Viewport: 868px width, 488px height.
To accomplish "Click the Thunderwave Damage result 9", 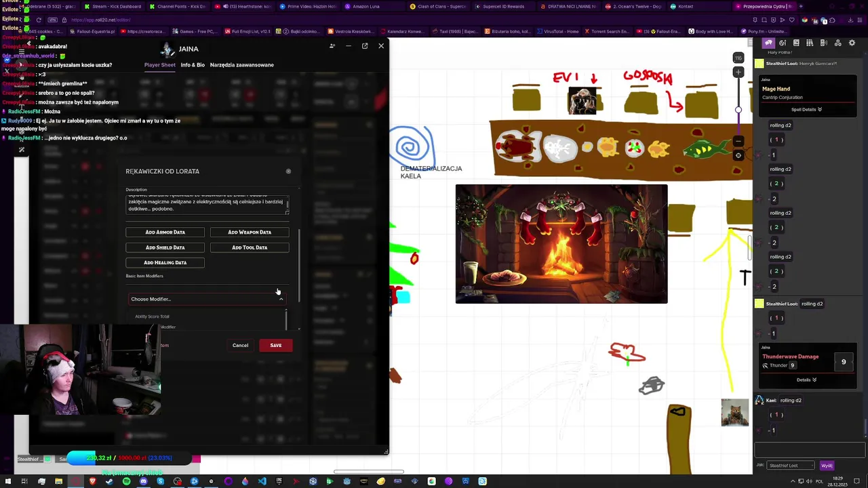I will 844,362.
